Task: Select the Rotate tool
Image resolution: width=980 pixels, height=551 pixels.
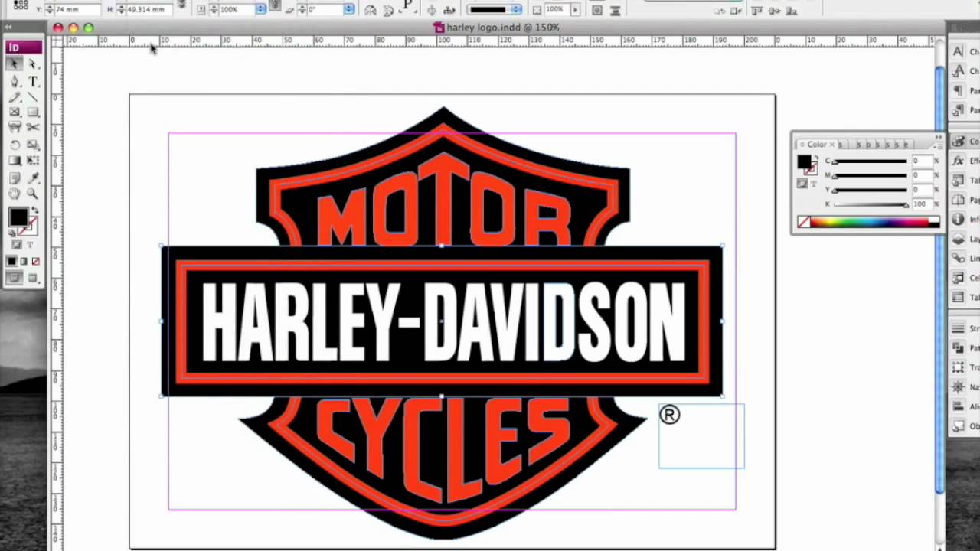Action: pyautogui.click(x=15, y=145)
